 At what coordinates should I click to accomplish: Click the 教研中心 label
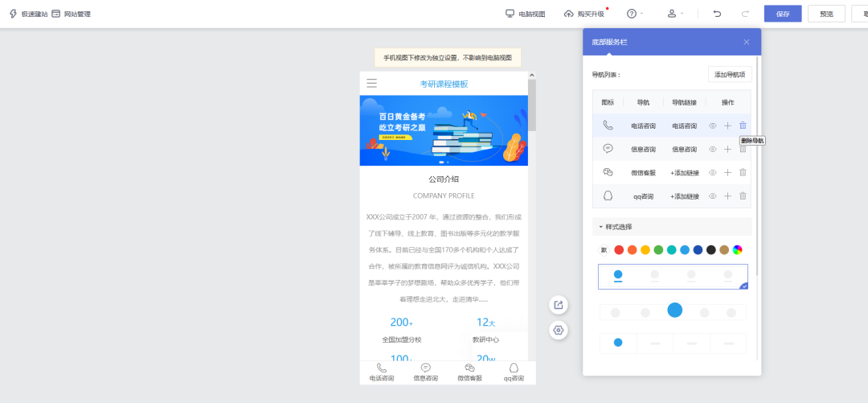[x=486, y=339]
